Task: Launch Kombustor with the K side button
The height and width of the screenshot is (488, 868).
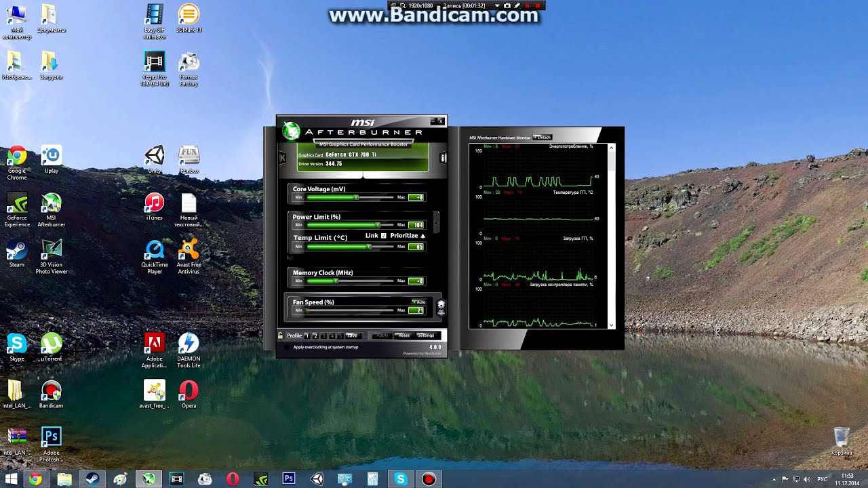Action: tap(282, 157)
